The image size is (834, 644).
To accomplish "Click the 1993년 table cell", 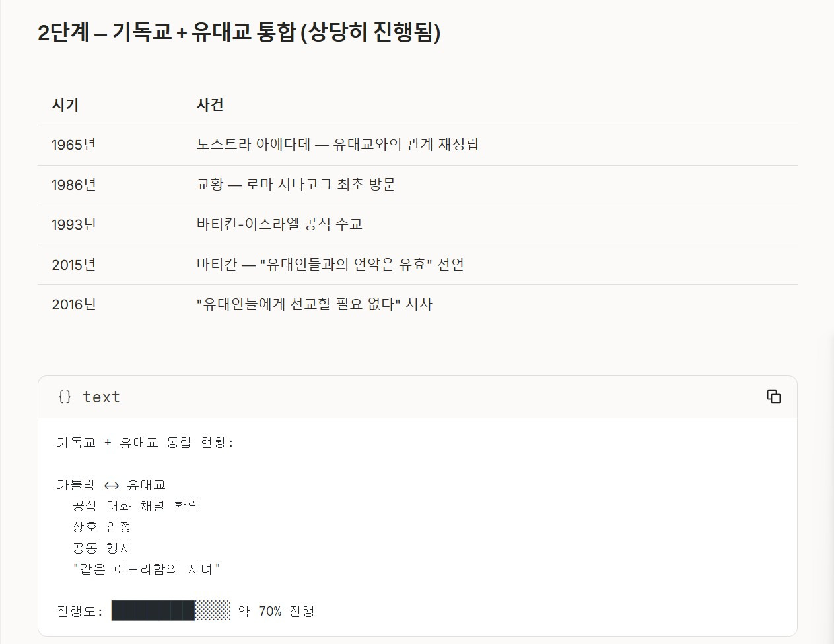I will (x=74, y=225).
